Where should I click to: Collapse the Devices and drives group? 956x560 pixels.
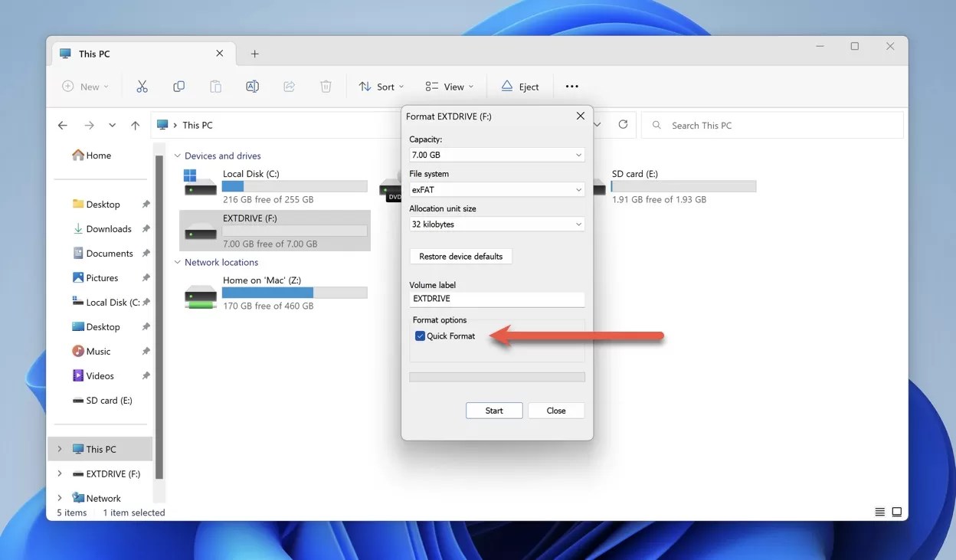pos(177,156)
